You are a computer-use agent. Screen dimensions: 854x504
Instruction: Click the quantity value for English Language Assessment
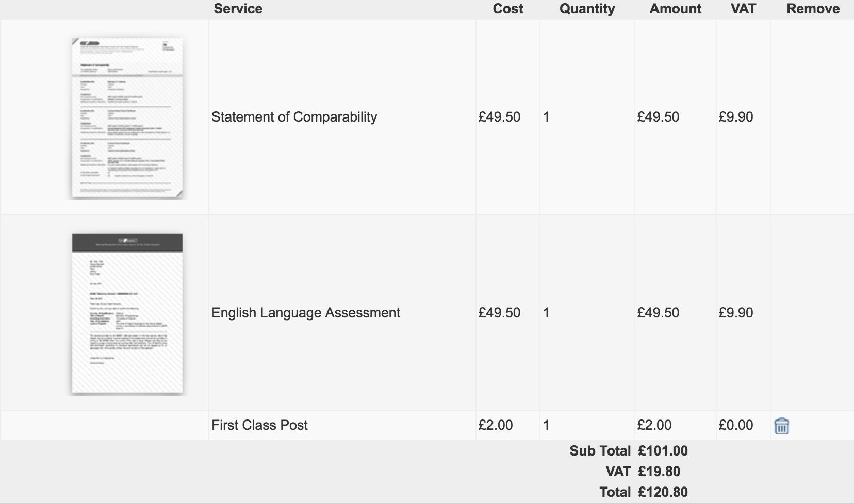tap(546, 313)
